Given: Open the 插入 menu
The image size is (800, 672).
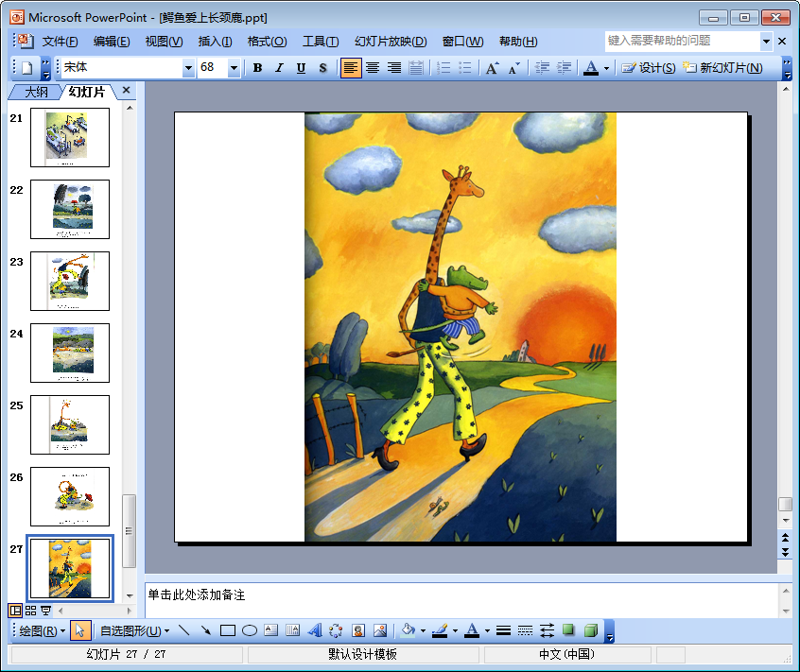Looking at the screenshot, I should pos(215,42).
